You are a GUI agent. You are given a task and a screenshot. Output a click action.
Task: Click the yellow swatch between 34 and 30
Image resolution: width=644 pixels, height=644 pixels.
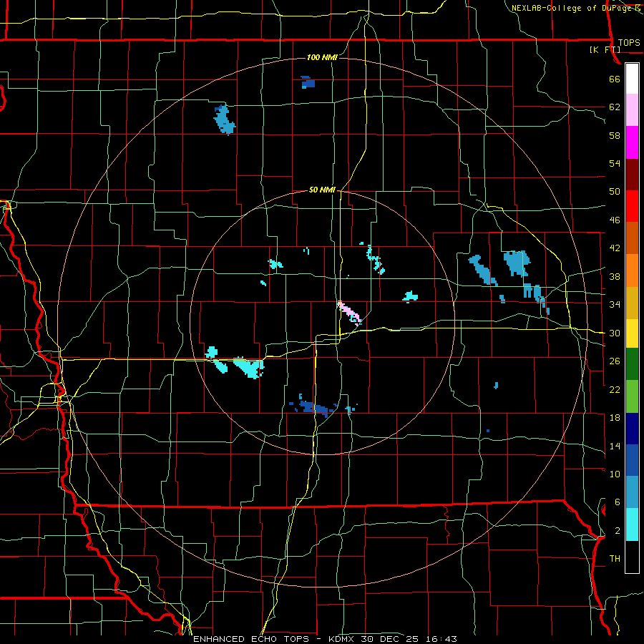632,333
